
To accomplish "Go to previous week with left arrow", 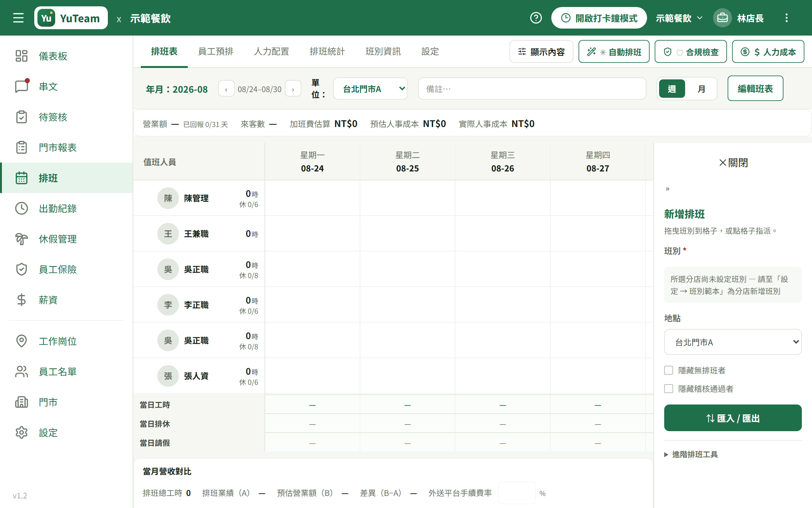I will point(226,89).
